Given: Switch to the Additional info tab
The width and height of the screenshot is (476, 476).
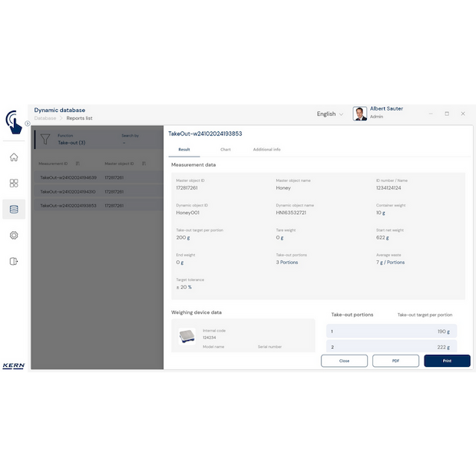Looking at the screenshot, I should pos(266,149).
